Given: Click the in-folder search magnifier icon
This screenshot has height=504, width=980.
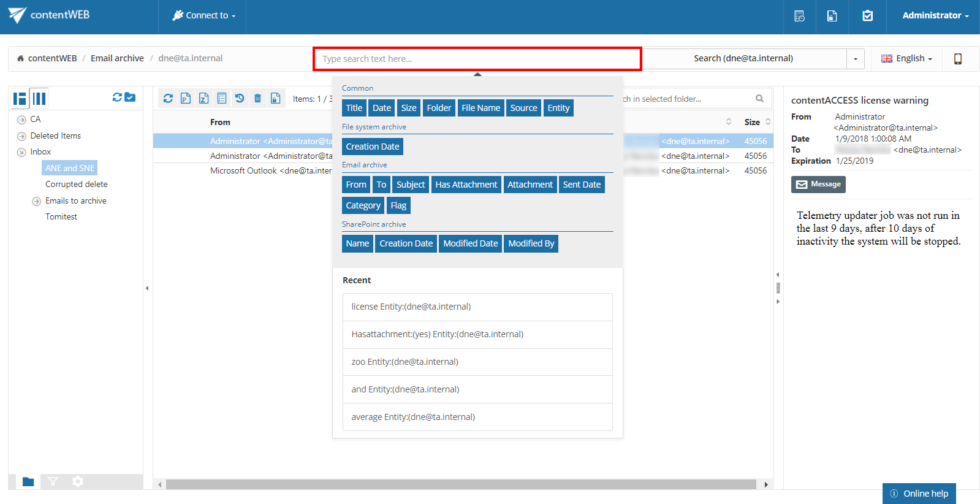Looking at the screenshot, I should coord(759,98).
